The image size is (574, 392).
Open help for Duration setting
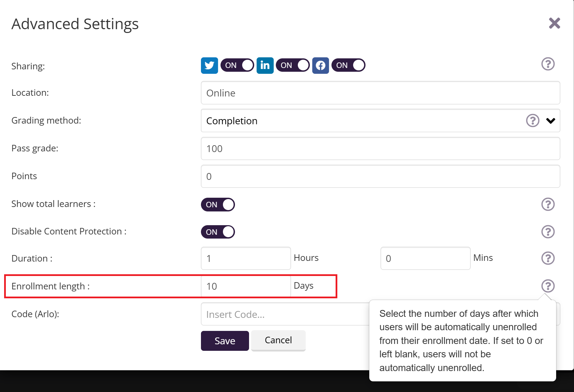(x=548, y=258)
